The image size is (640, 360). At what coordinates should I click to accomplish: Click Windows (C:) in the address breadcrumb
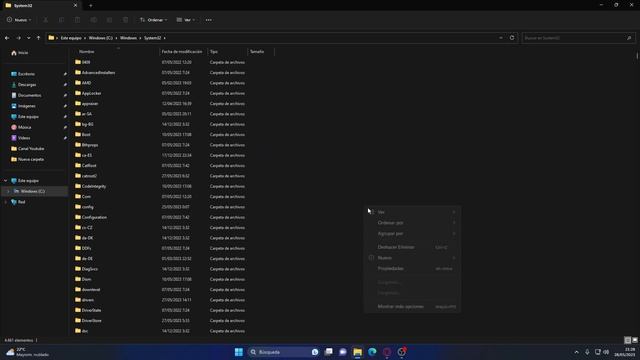100,38
